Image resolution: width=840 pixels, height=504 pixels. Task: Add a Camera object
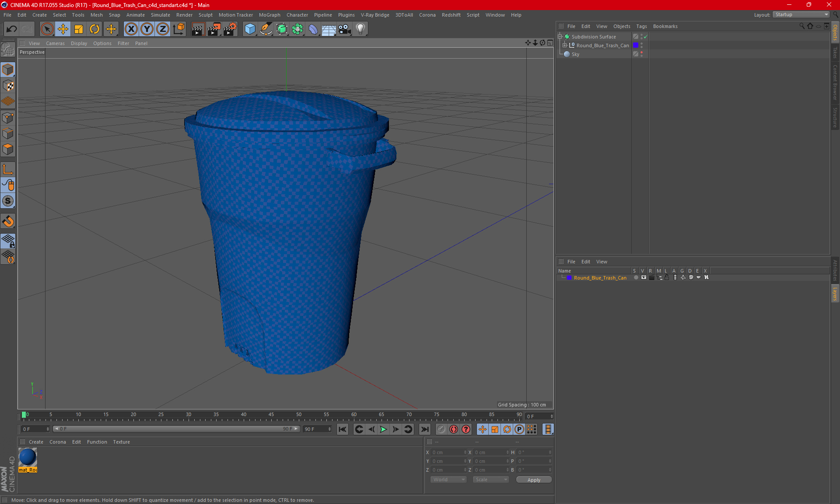345,29
